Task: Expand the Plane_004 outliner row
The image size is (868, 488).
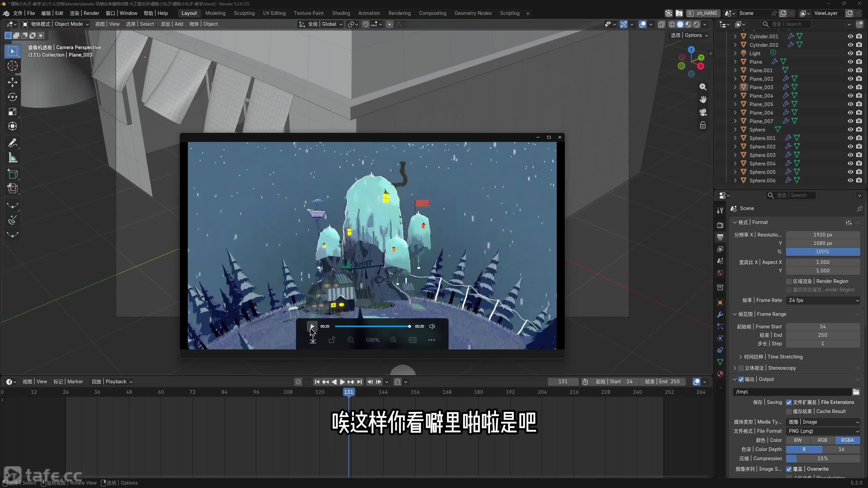Action: 735,96
